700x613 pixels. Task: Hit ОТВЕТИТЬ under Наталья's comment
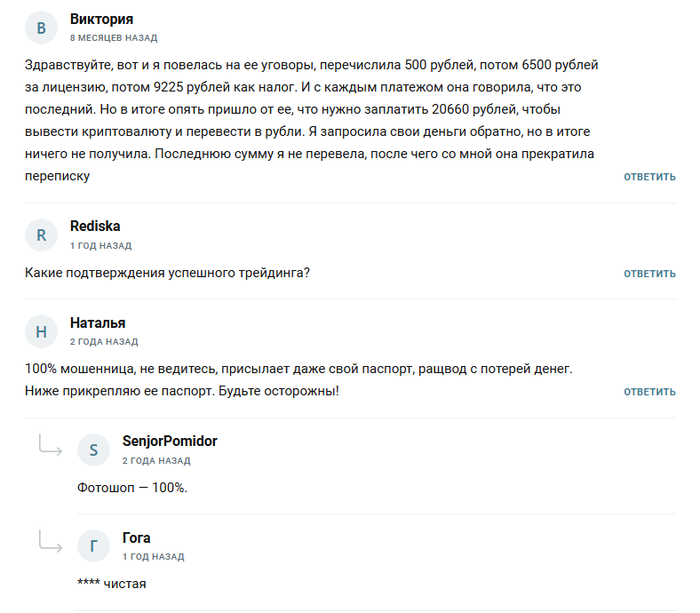point(649,392)
